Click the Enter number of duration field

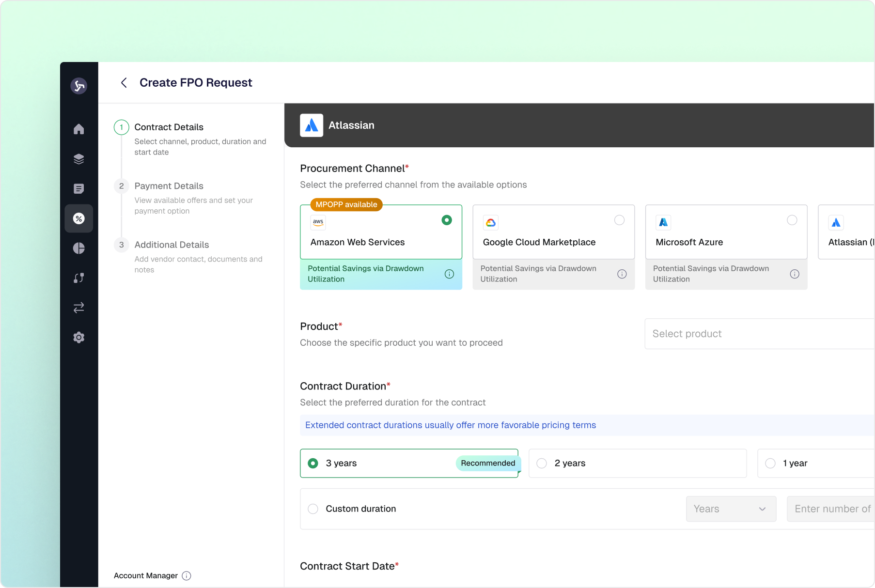click(x=831, y=509)
